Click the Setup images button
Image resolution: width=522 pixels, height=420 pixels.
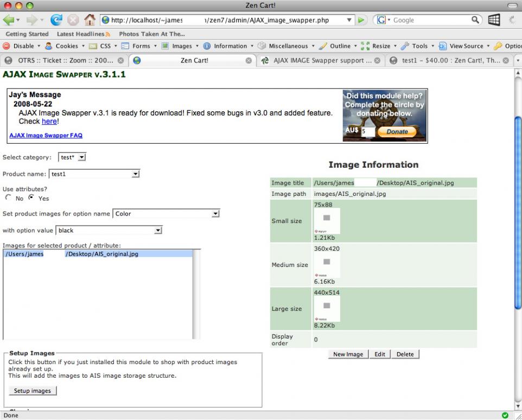[33, 391]
